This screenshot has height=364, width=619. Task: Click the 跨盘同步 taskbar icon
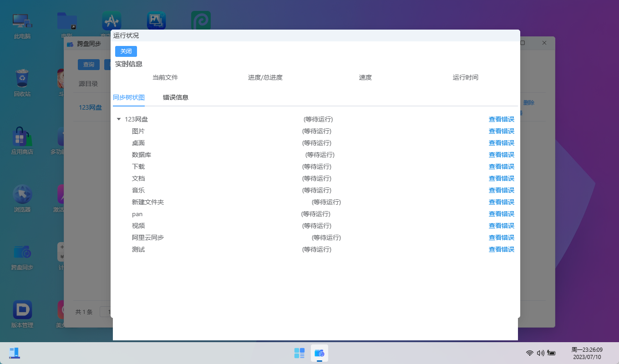click(x=319, y=353)
